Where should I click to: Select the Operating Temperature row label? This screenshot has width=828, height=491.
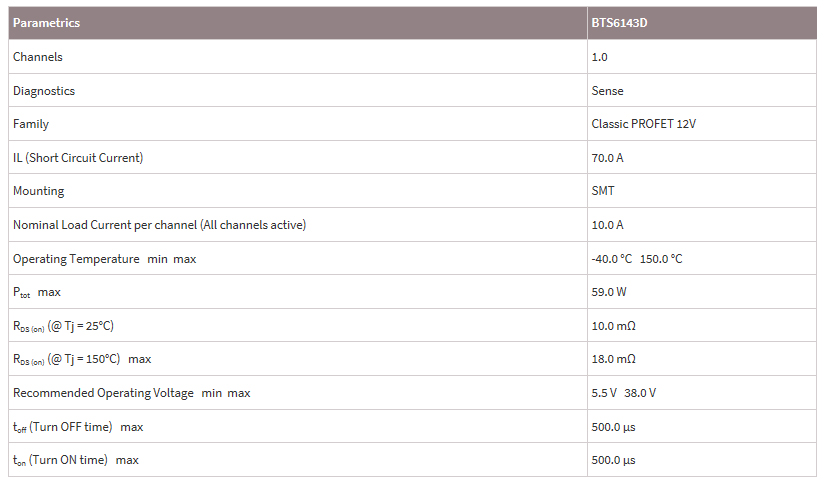pyautogui.click(x=76, y=259)
